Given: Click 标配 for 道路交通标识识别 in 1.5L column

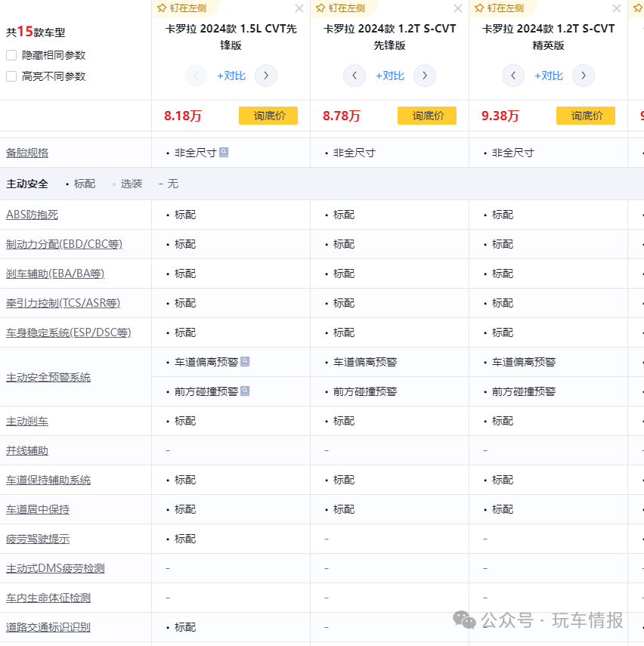Looking at the screenshot, I should [185, 627].
